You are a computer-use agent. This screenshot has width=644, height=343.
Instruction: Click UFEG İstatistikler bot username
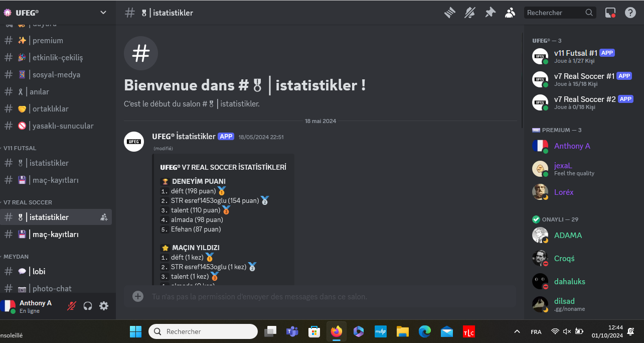(x=184, y=137)
